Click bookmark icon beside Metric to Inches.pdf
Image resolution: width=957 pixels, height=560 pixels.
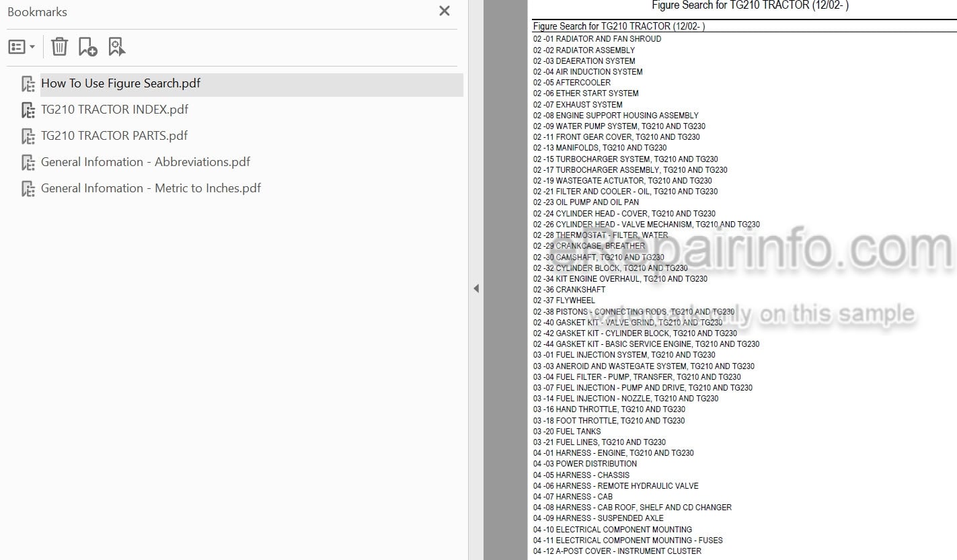(28, 189)
